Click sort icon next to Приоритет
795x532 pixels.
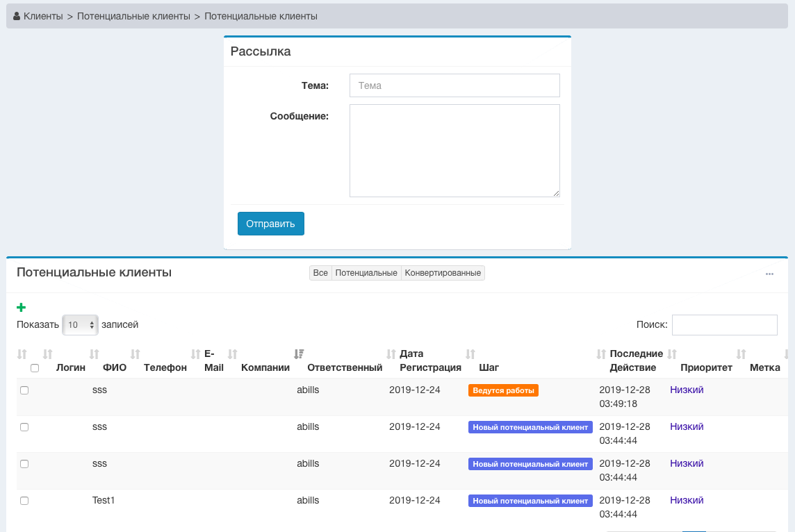[672, 354]
